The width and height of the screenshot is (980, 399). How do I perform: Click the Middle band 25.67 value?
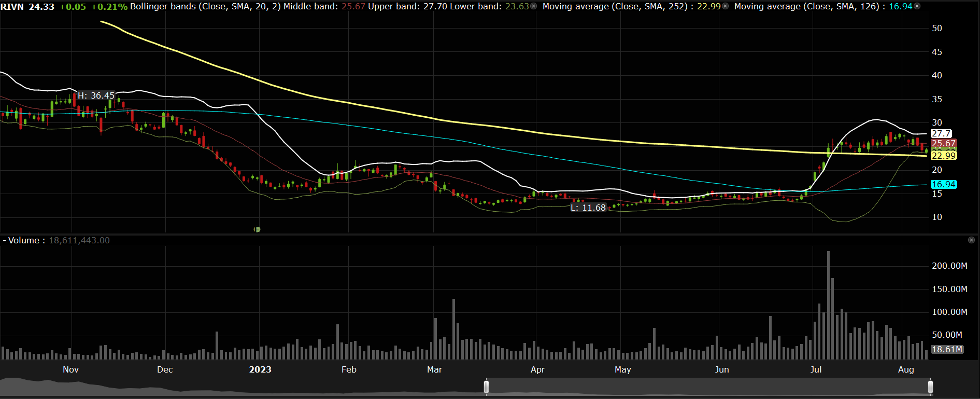pos(353,7)
